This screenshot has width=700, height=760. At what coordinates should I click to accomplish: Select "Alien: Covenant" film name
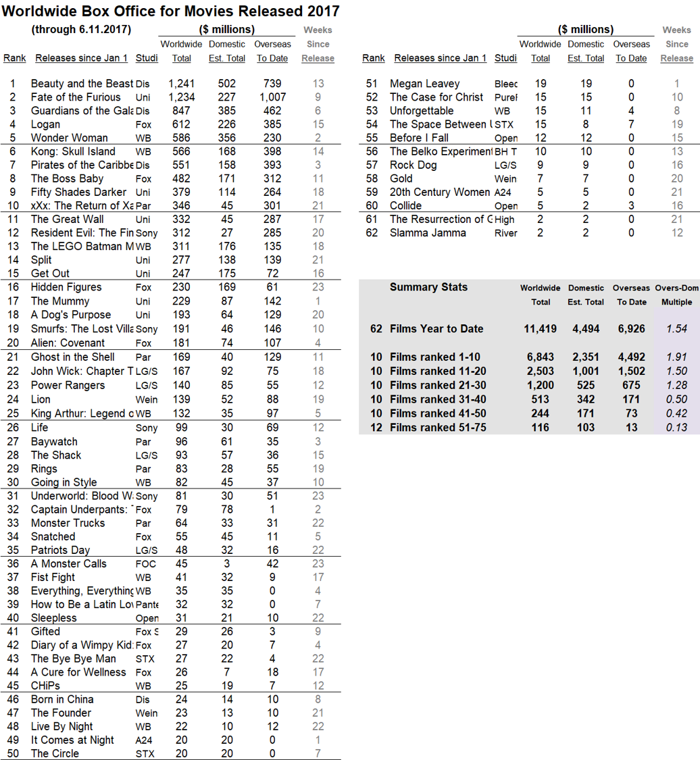[68, 343]
